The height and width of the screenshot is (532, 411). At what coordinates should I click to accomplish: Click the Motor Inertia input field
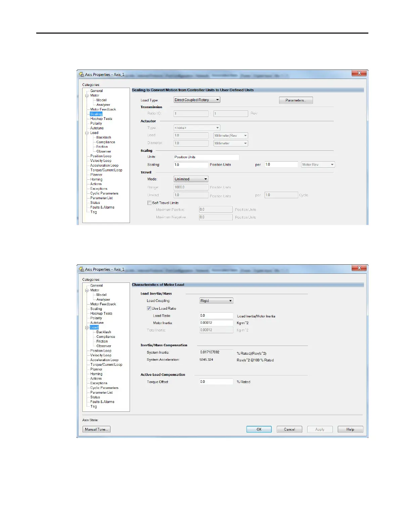(x=216, y=323)
